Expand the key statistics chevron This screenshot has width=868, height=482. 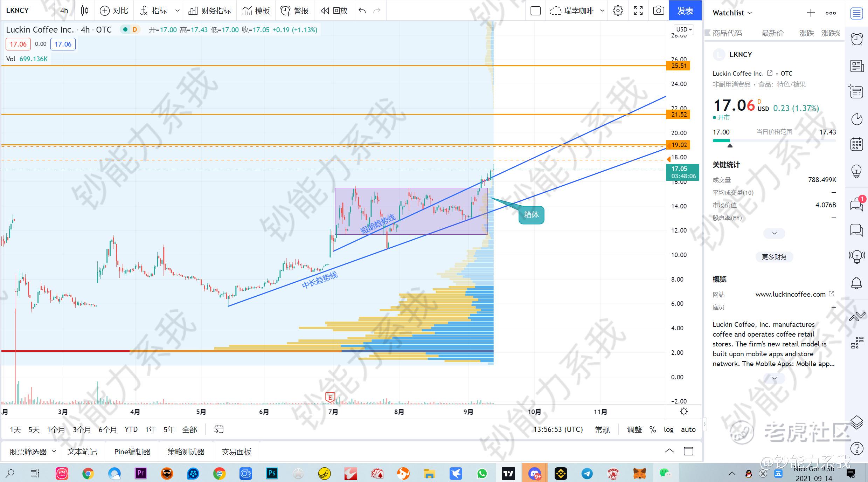pos(774,233)
